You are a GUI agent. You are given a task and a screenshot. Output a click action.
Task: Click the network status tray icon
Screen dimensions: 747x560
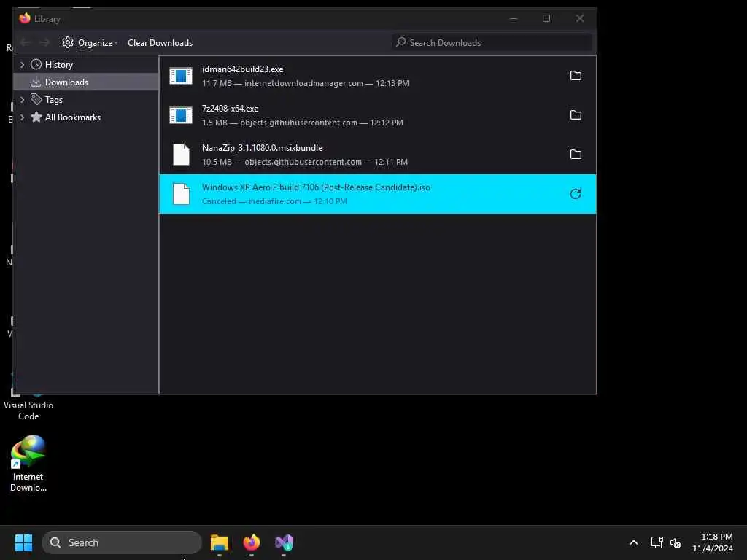tap(657, 542)
